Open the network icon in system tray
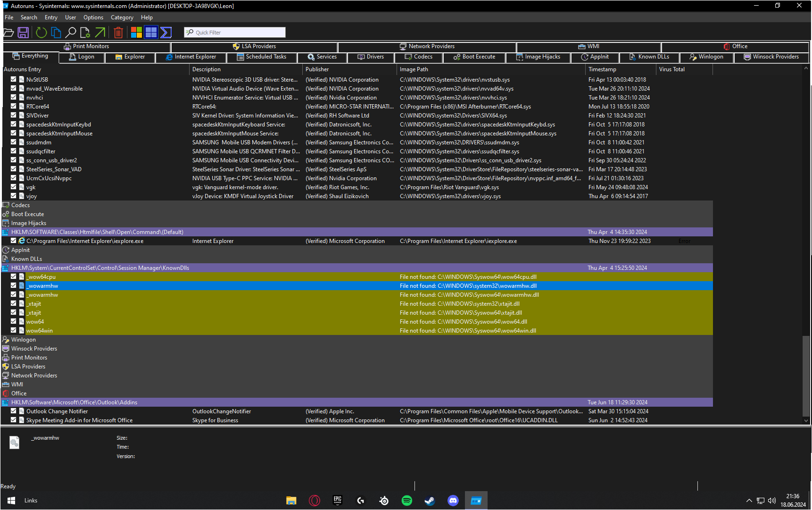The image size is (812, 510). click(761, 501)
